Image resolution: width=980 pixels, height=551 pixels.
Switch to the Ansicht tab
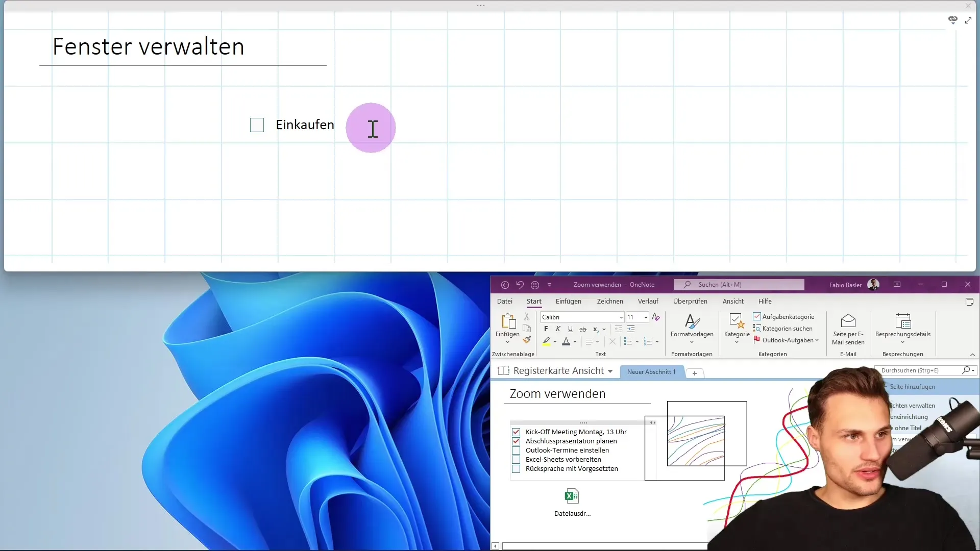(733, 302)
